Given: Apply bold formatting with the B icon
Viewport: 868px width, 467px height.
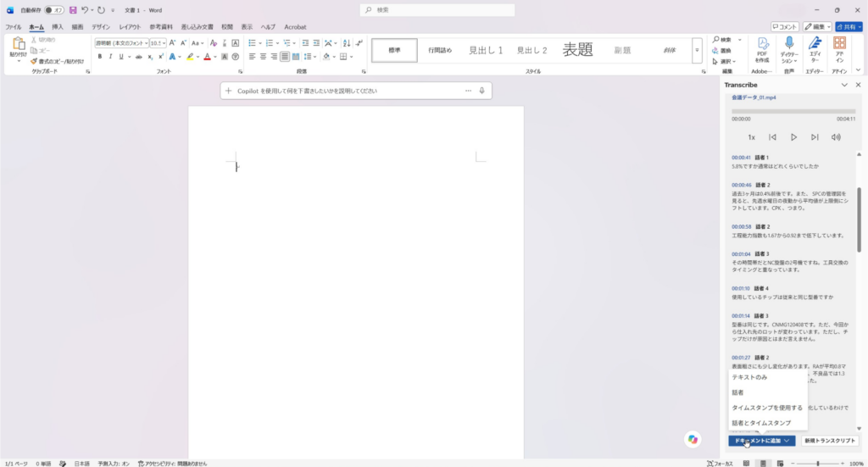Looking at the screenshot, I should point(100,57).
